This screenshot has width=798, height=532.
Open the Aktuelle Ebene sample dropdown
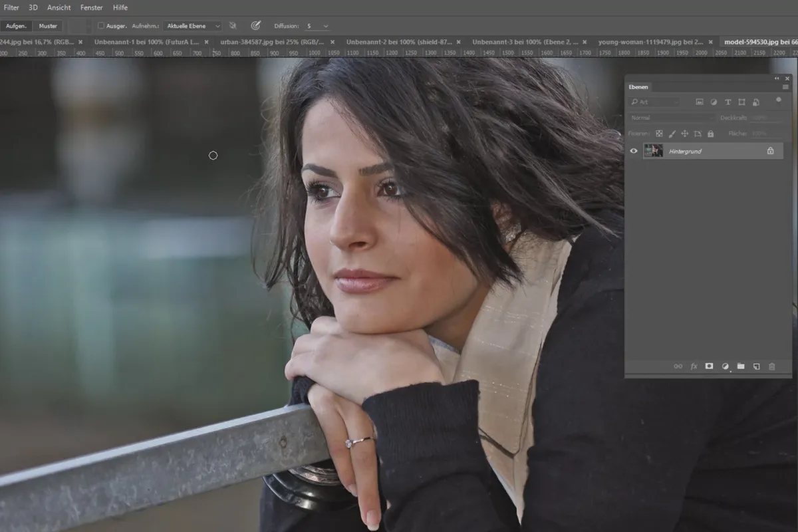(x=193, y=26)
